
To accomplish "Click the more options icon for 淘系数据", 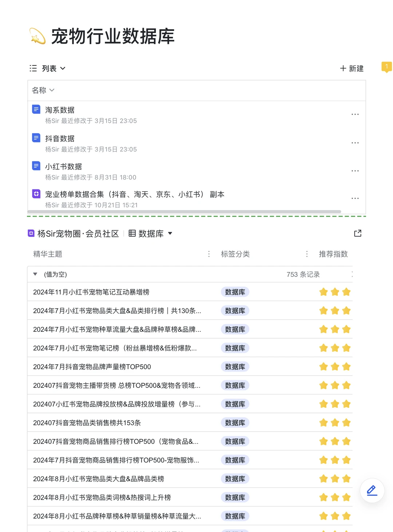I will point(355,114).
